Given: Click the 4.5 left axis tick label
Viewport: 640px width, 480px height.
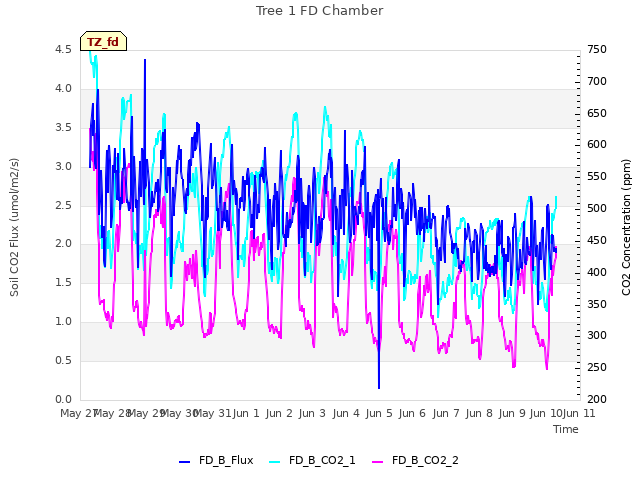Looking at the screenshot, I should (63, 50).
